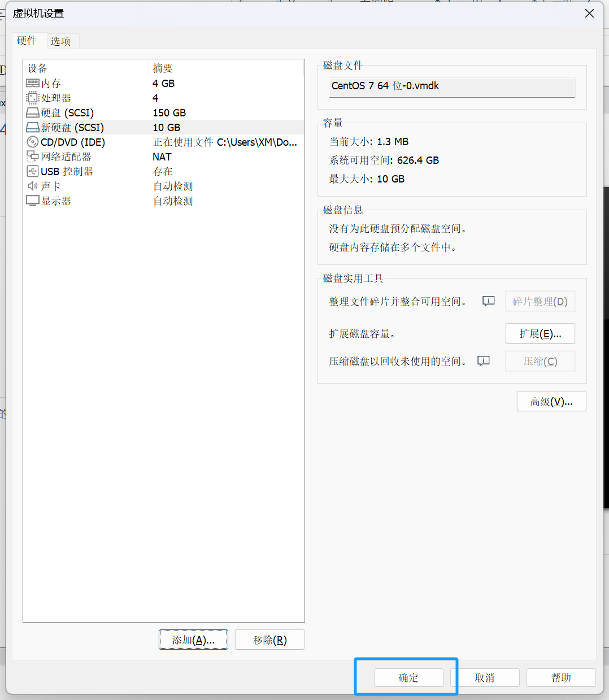The width and height of the screenshot is (609, 700).
Task: Click the memory (内存) device icon
Action: point(33,84)
